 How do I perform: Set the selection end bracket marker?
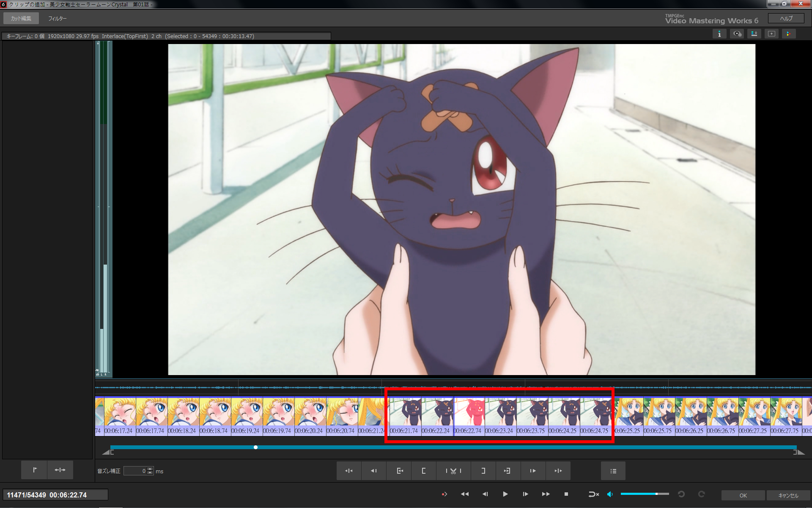(483, 471)
